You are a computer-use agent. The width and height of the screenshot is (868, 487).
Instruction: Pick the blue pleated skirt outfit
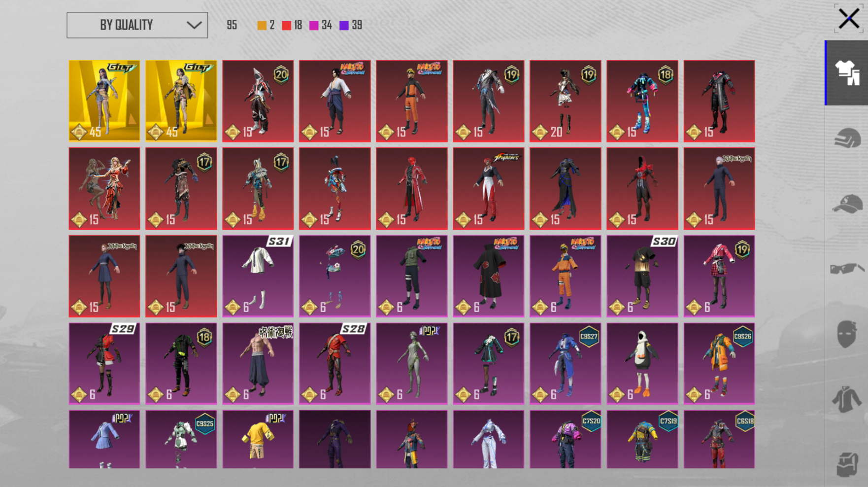coord(104,440)
